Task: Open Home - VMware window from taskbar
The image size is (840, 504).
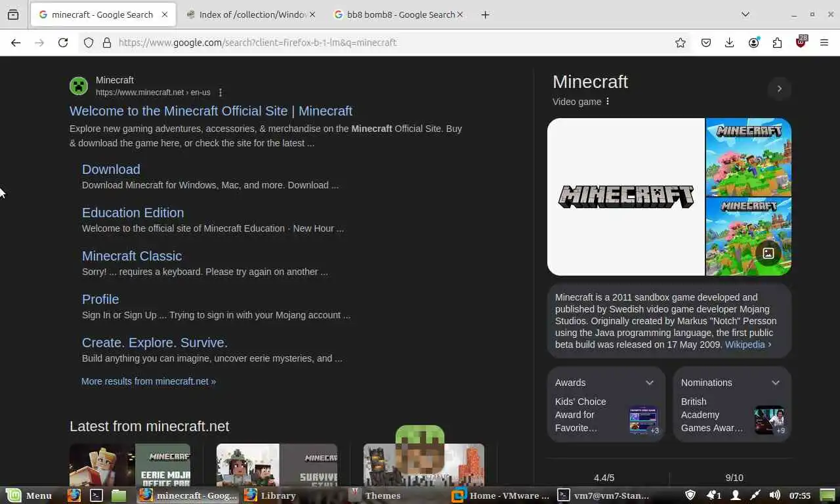Action: [501, 495]
